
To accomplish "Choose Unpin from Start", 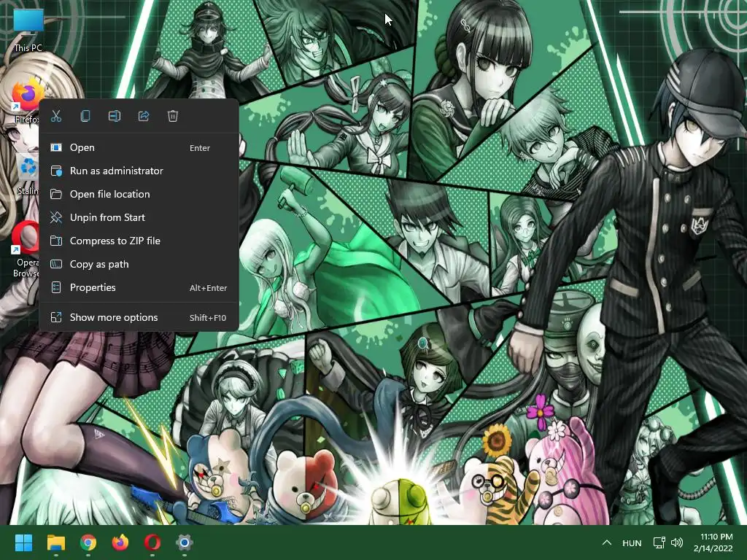I will point(139,217).
